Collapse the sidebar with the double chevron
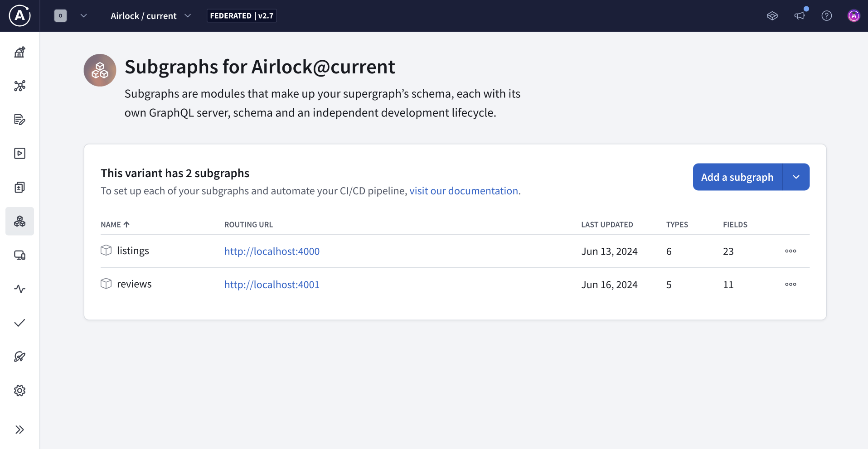 point(19,430)
